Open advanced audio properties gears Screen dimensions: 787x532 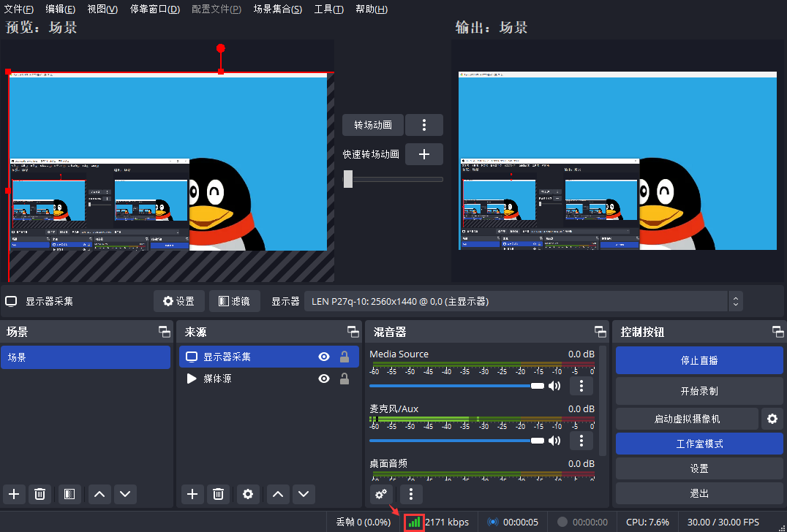tap(382, 495)
